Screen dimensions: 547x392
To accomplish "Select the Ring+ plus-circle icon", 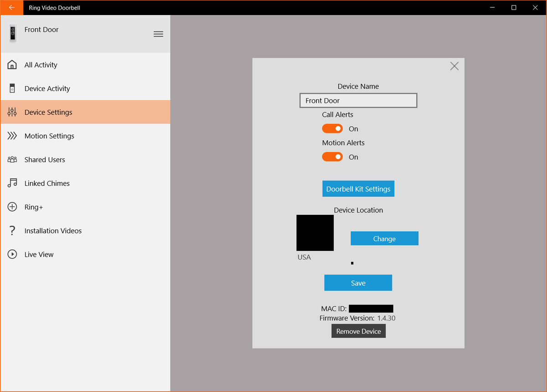I will pos(12,207).
